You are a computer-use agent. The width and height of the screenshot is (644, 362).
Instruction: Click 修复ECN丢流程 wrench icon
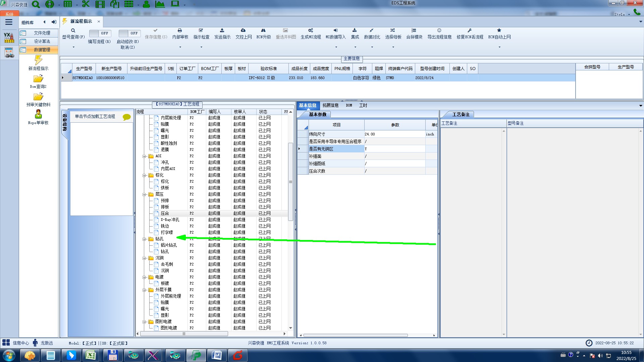pos(470,31)
